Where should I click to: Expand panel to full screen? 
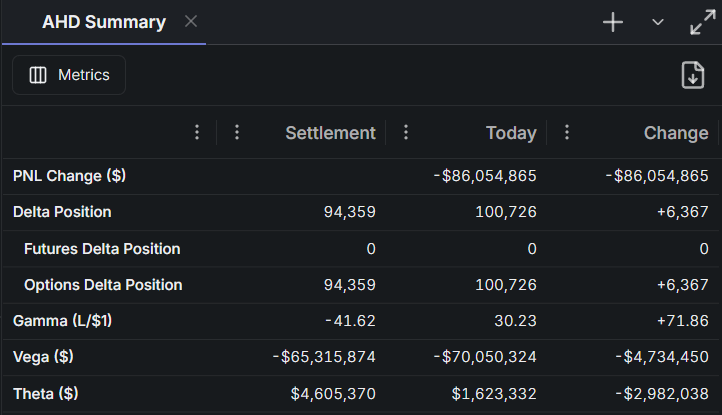pos(703,22)
